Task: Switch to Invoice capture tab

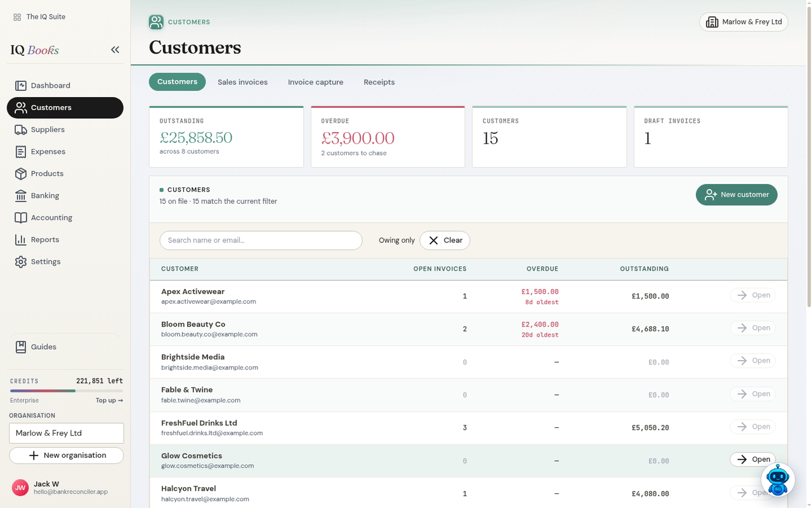Action: 315,82
